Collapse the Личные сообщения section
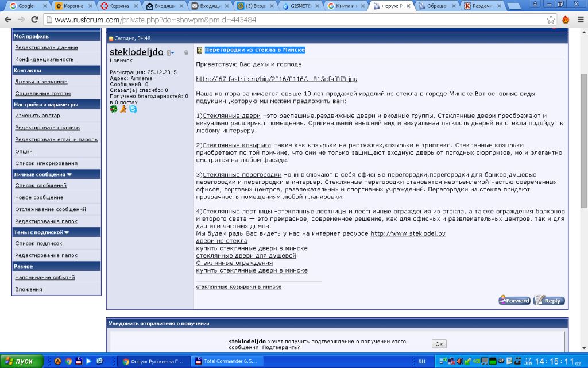The height and width of the screenshot is (368, 588). [69, 174]
